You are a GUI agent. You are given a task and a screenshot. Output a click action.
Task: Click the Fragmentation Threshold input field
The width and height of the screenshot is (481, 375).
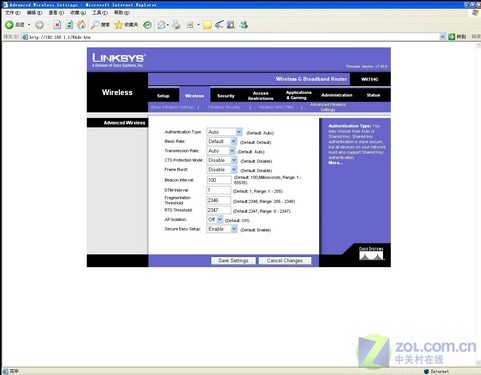(219, 200)
